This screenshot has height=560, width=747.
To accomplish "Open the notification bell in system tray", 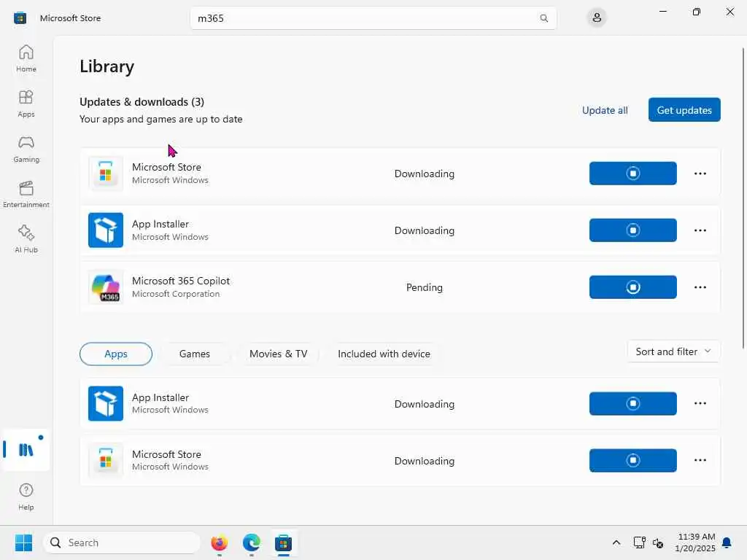I will click(727, 542).
